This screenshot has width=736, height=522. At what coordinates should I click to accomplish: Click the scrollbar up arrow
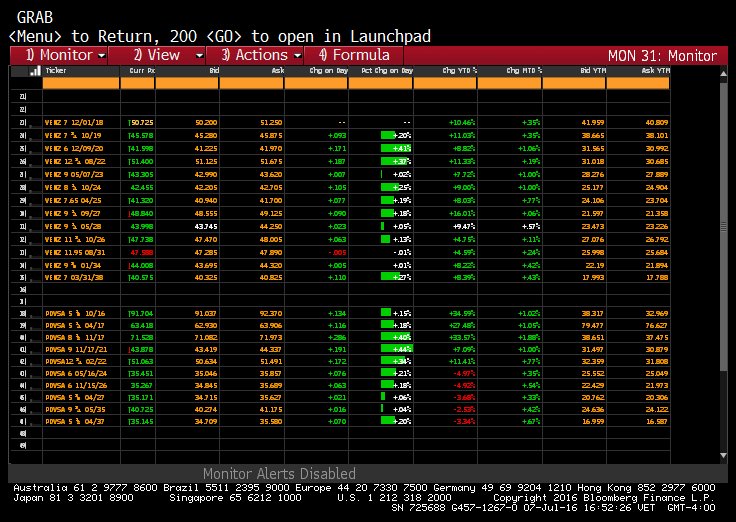(x=723, y=74)
